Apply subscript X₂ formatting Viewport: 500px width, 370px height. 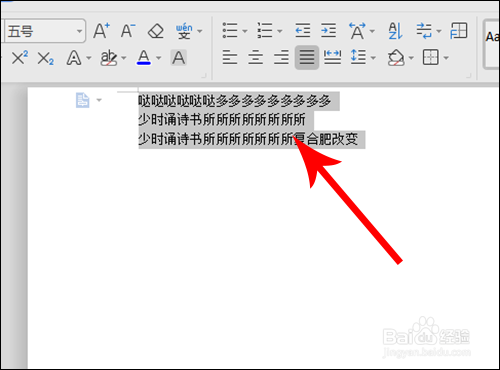point(45,58)
